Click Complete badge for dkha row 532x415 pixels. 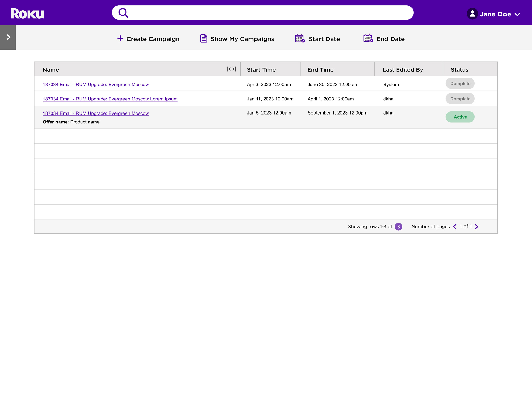(x=460, y=99)
